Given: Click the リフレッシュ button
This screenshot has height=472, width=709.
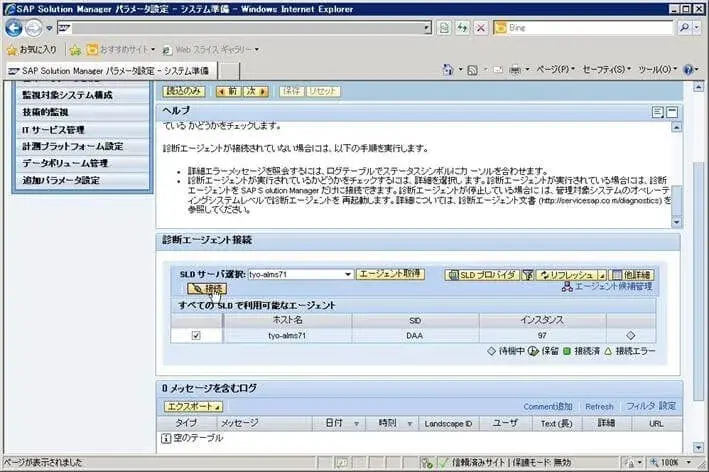Looking at the screenshot, I should pos(567,275).
